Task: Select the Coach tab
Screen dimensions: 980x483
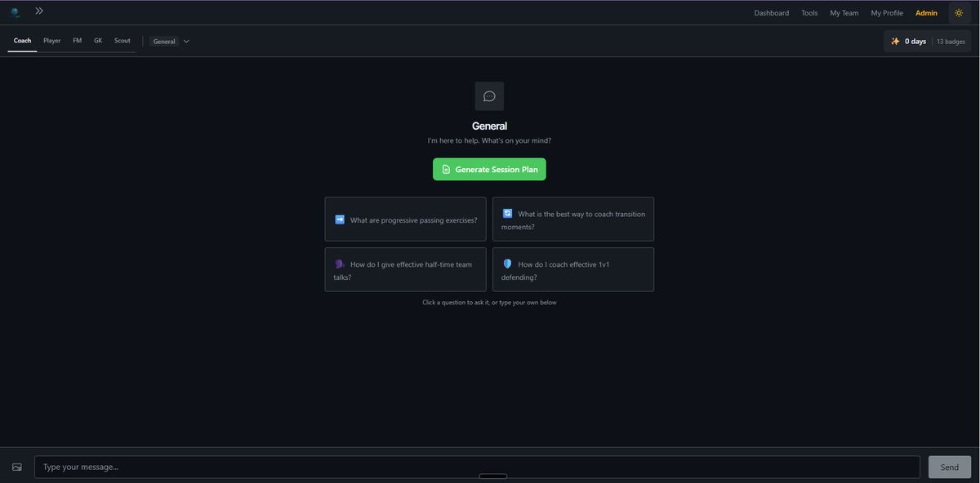Action: [x=23, y=41]
